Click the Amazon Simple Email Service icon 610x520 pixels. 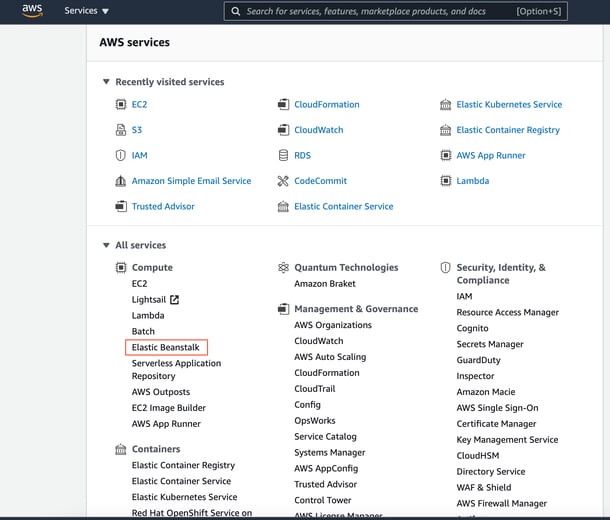click(x=121, y=181)
